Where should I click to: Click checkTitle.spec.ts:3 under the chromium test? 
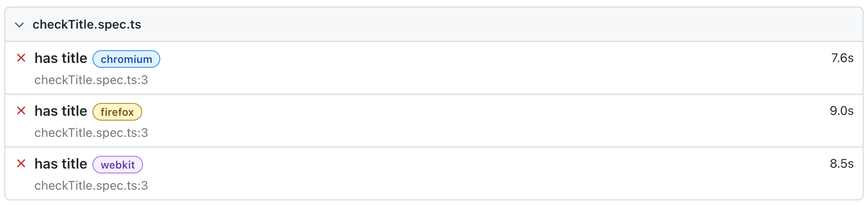click(x=91, y=80)
